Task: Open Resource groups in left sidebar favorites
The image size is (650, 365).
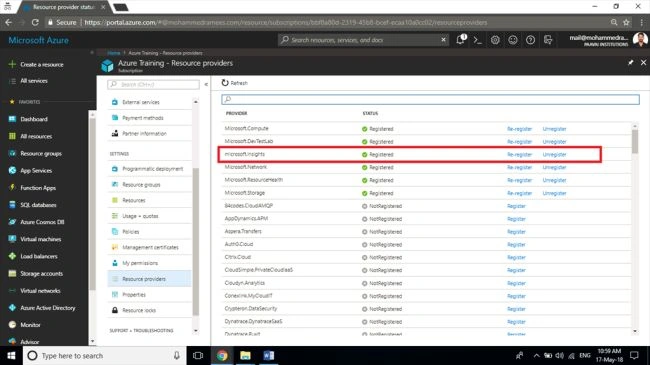Action: 41,153
